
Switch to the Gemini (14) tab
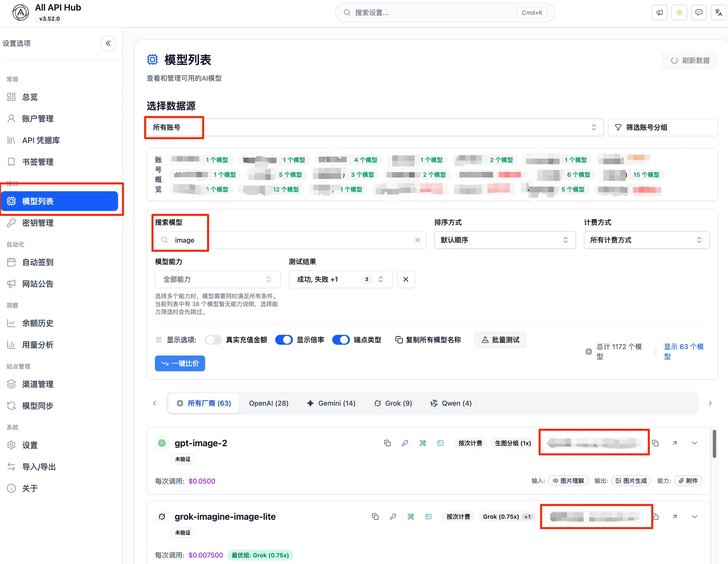click(x=331, y=403)
